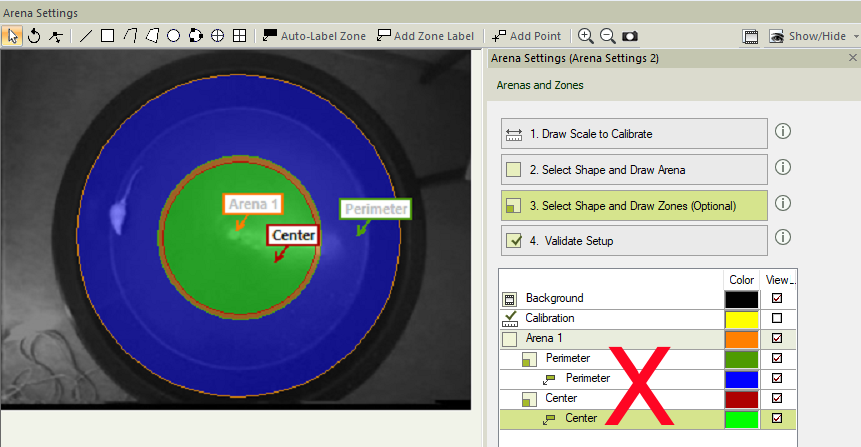Viewport: 861px width, 447px height.
Task: Toggle Arena 1 view checkbox
Action: (x=776, y=338)
